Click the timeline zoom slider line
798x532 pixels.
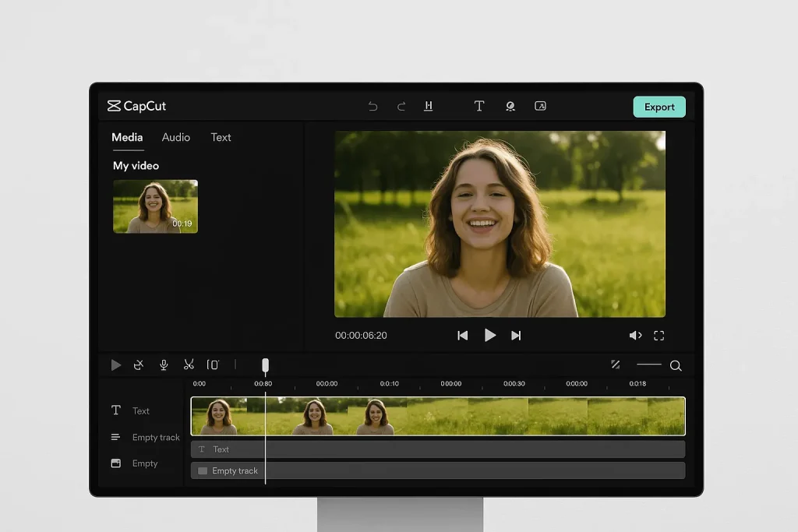pos(648,365)
